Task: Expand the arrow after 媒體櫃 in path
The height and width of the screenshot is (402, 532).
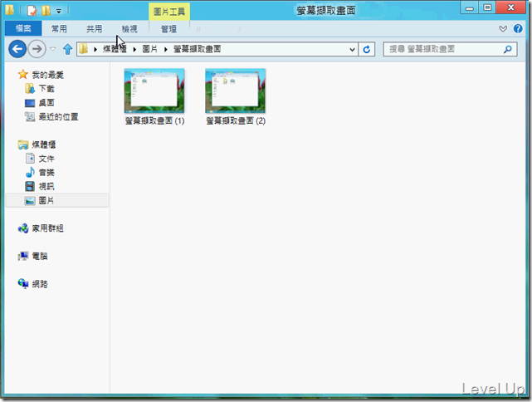Action: click(x=134, y=50)
